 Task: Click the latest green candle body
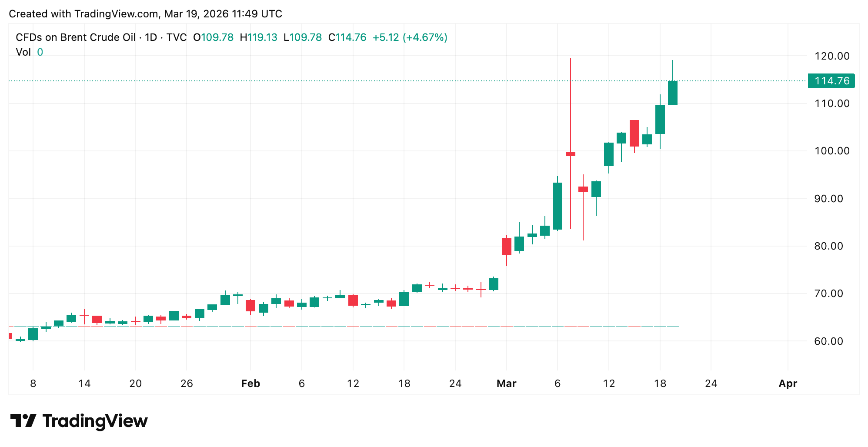672,93
